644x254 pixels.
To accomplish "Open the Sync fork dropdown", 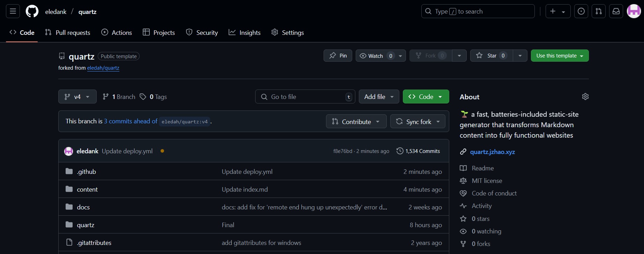I will point(417,122).
